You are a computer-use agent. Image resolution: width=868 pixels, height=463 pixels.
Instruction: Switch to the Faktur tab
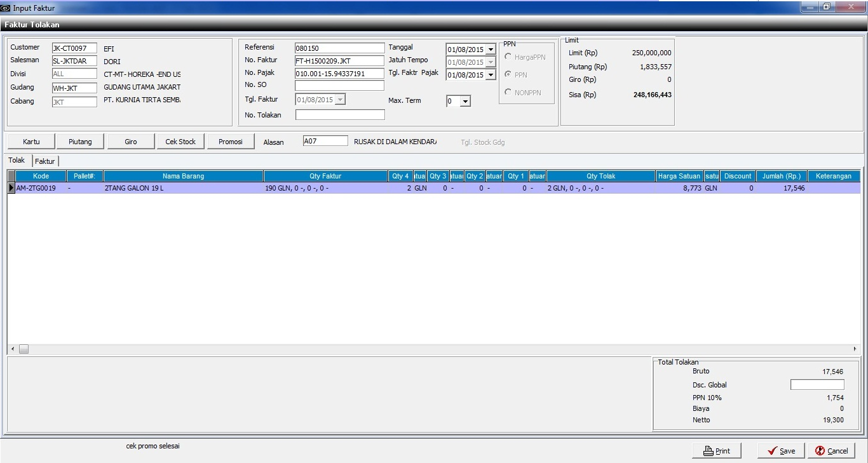click(45, 161)
